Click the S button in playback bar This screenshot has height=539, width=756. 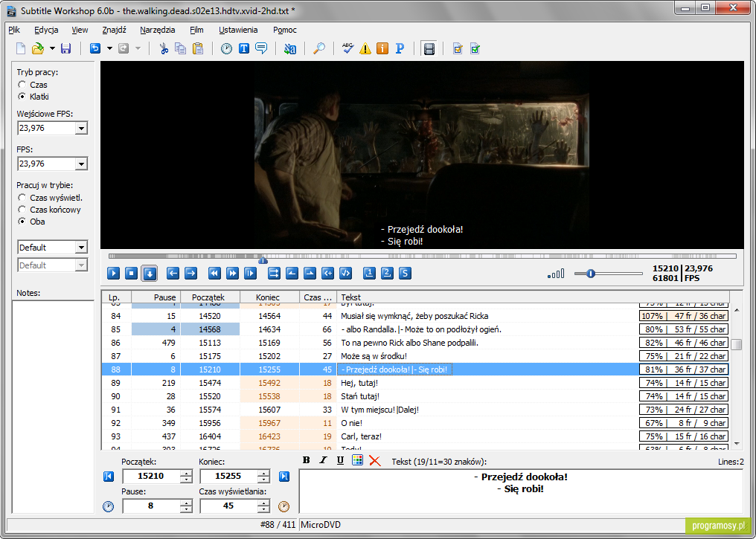(405, 274)
